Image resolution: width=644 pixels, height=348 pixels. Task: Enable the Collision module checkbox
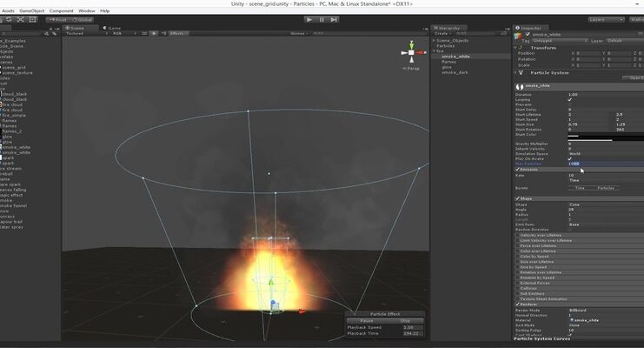517,288
